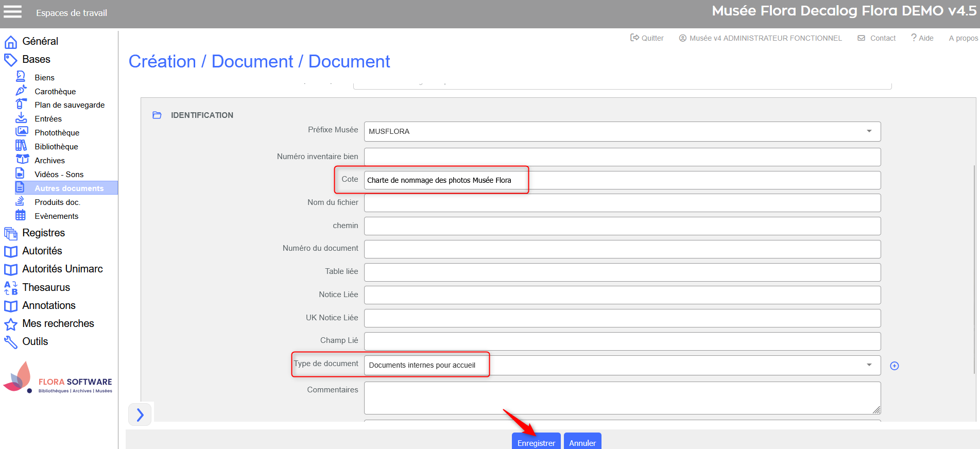Click into the Nom du fichier field
Viewport: 980px width, 449px height.
(x=622, y=203)
